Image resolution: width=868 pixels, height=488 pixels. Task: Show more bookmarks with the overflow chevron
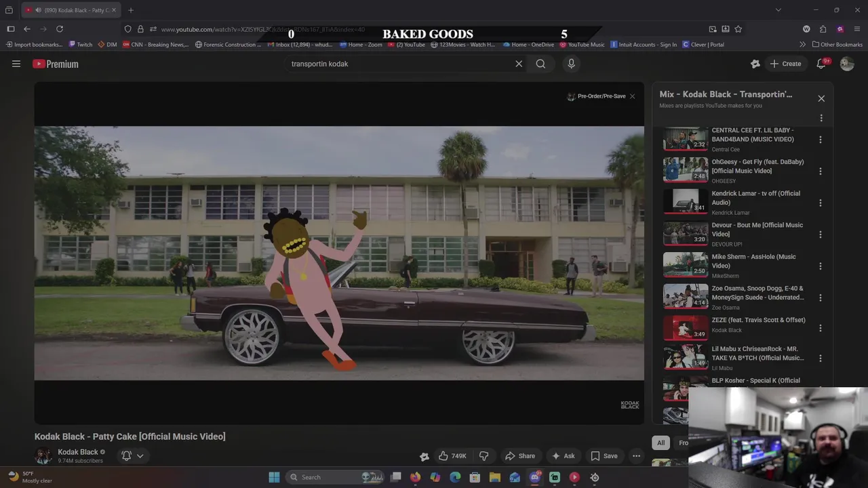[803, 45]
